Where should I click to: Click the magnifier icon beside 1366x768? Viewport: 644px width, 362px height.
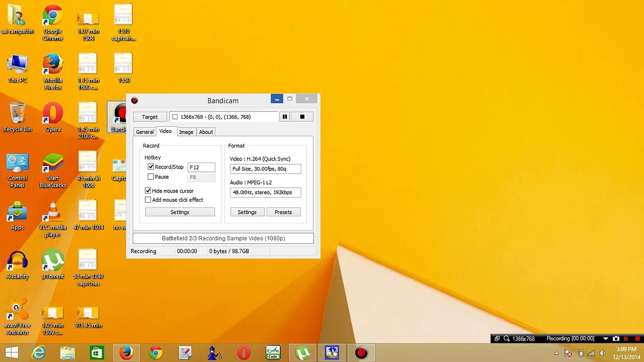coord(507,339)
